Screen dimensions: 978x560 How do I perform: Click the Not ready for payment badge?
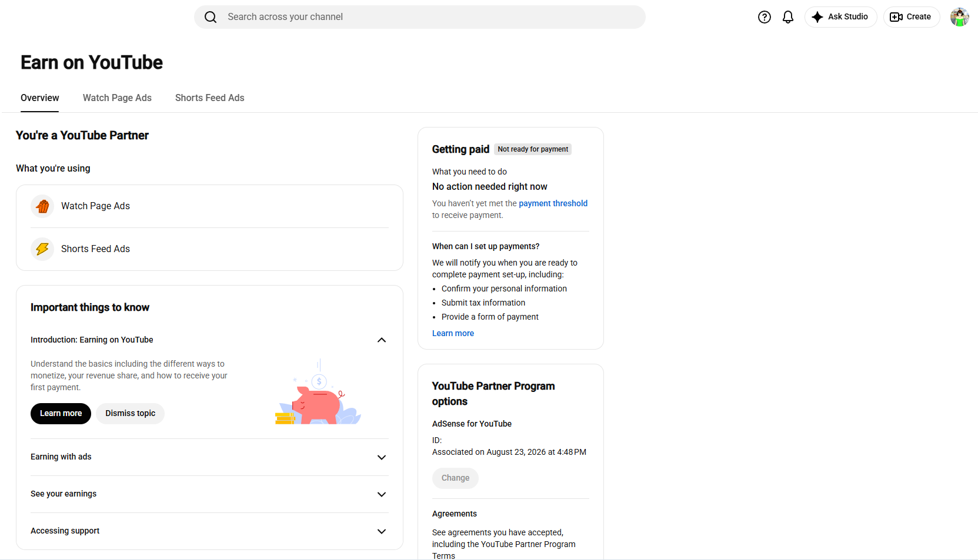click(x=533, y=149)
